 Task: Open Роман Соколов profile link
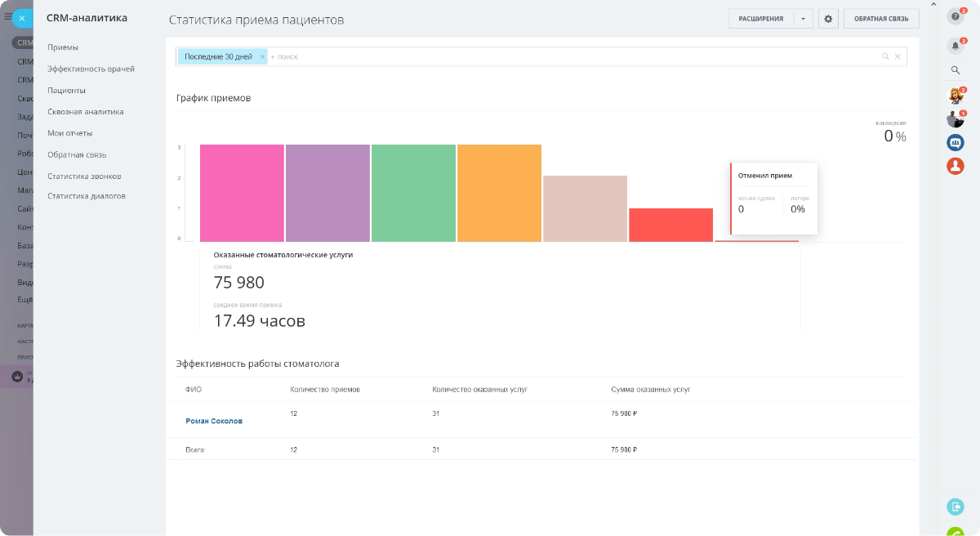point(214,421)
